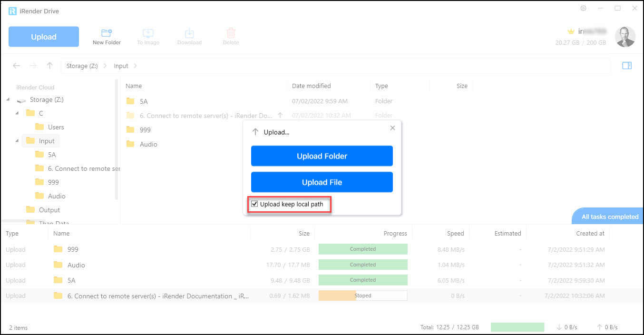The height and width of the screenshot is (335, 644).
Task: Collapse the C folder tree arrow
Action: click(17, 113)
